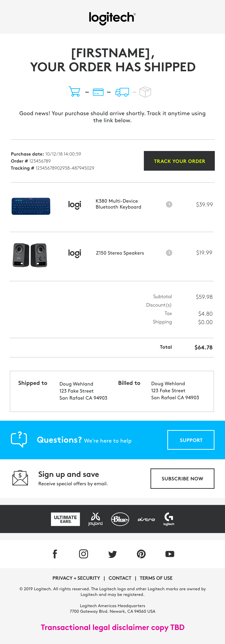Click the Blue microphones logo
Image resolution: width=225 pixels, height=644 pixels.
coord(120,519)
